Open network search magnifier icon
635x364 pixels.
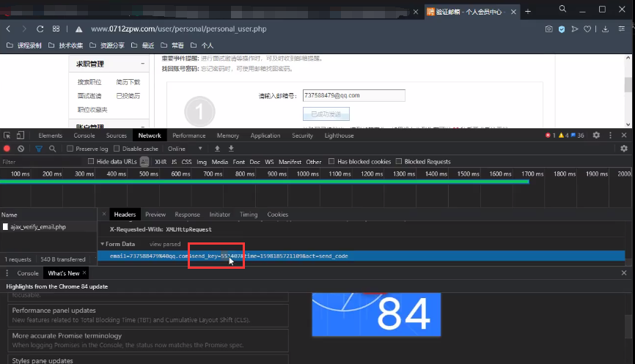[x=53, y=149]
